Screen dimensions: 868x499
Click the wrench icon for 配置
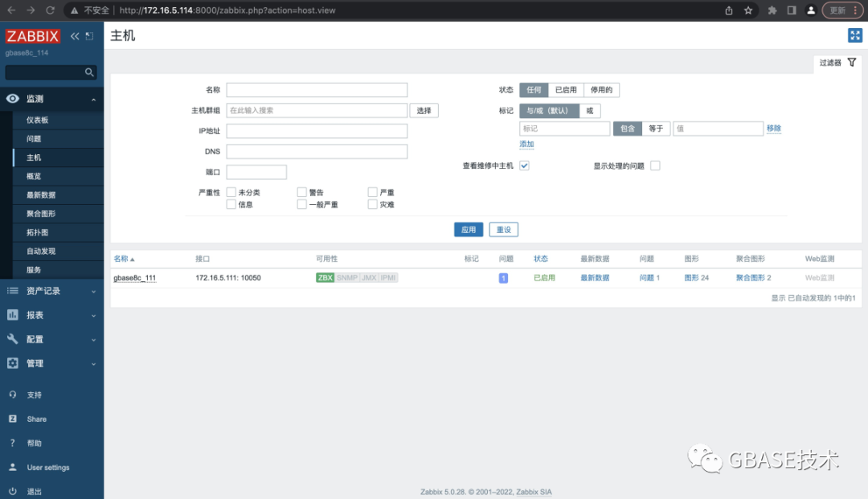click(13, 338)
